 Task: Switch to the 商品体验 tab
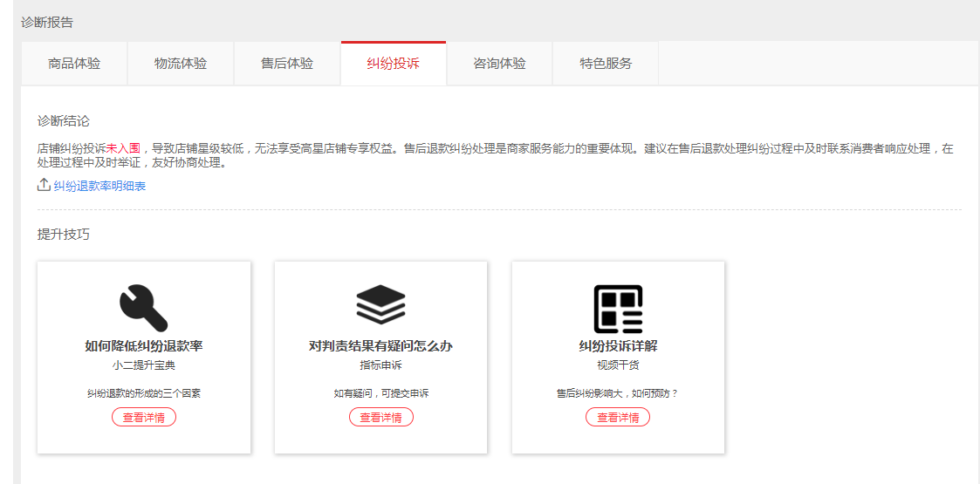[74, 64]
